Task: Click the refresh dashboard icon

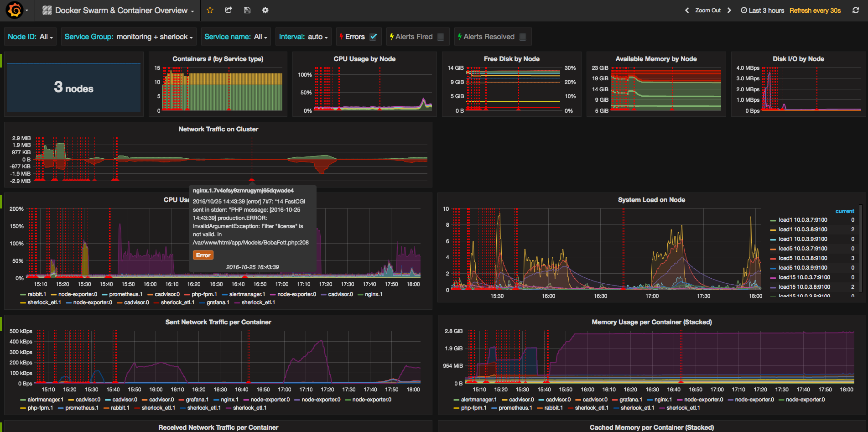Action: tap(855, 10)
